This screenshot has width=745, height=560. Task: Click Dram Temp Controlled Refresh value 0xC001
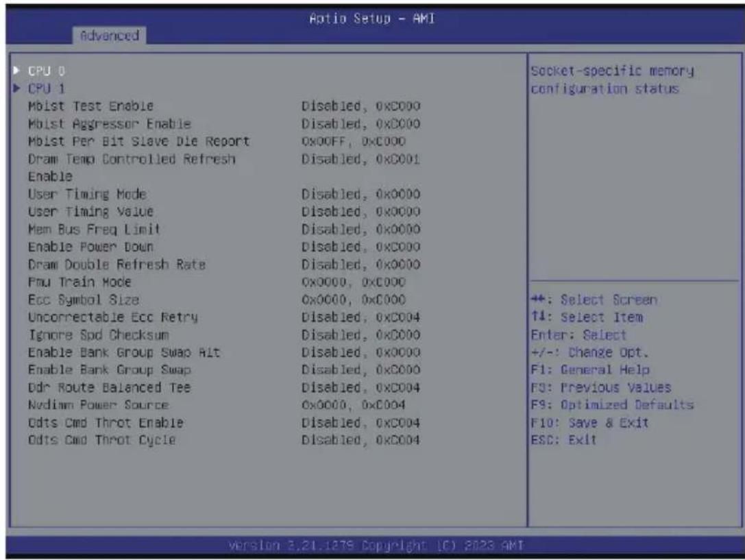tap(361, 158)
